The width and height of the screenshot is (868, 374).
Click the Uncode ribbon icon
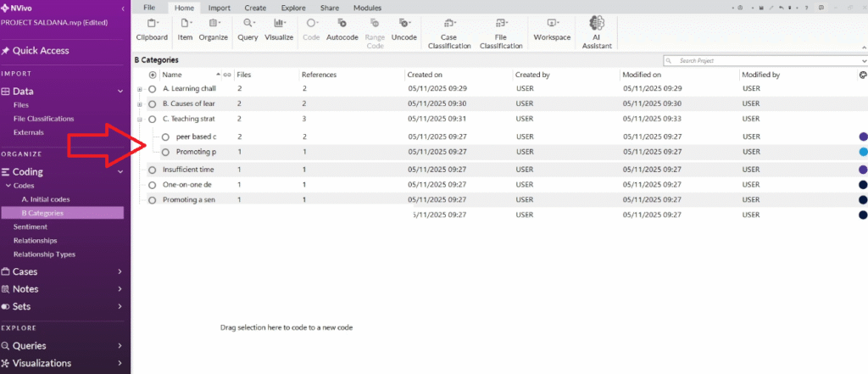[x=403, y=29]
